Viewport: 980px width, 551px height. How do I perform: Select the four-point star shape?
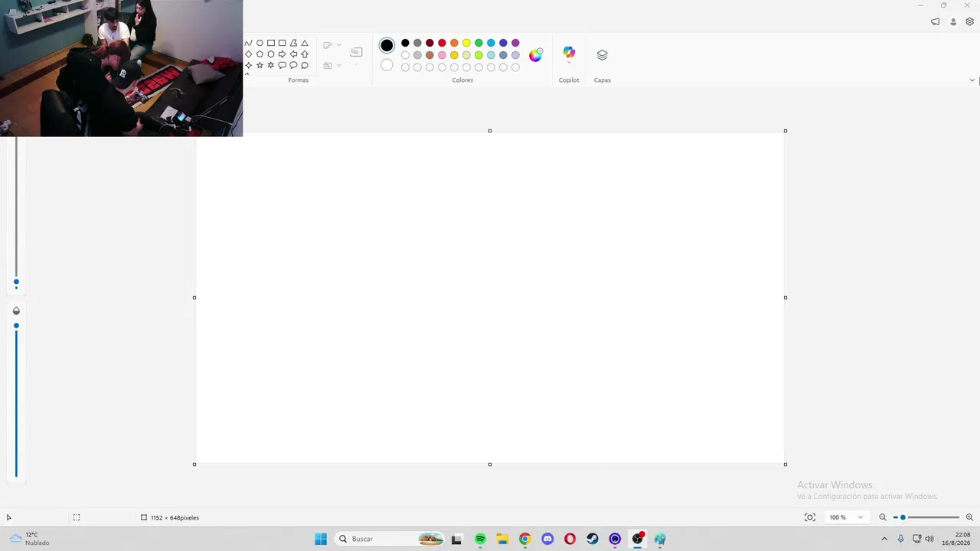248,66
